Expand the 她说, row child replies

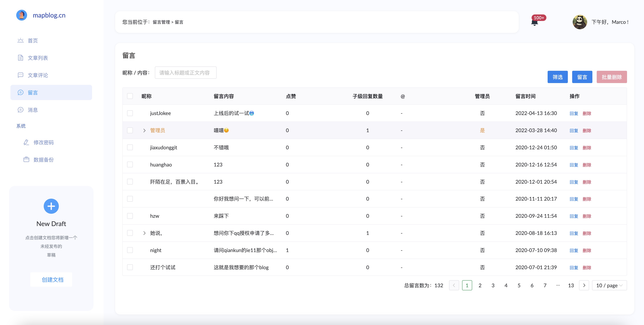(x=144, y=233)
